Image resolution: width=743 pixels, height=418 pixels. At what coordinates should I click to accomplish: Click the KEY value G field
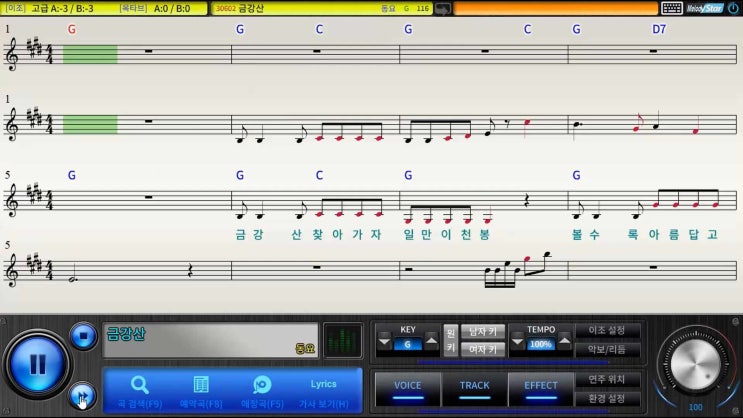[408, 345]
